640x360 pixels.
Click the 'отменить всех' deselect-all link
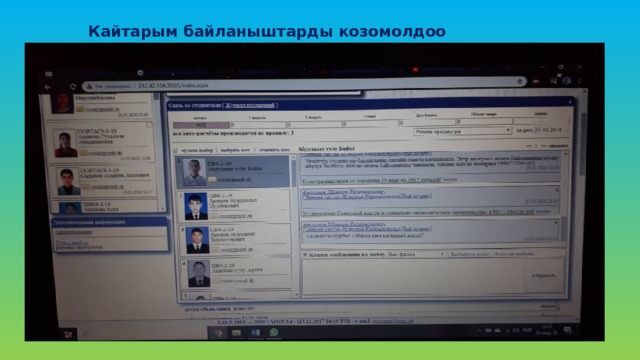pos(274,150)
